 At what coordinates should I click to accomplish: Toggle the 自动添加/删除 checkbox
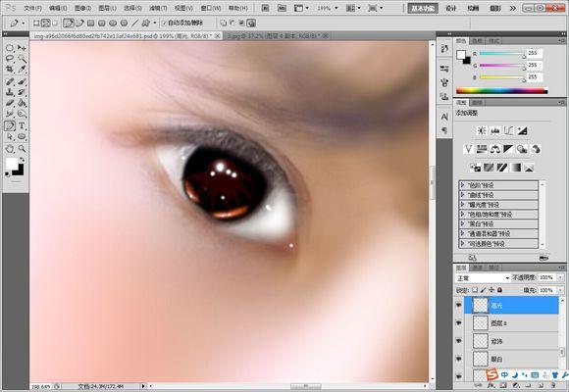(x=164, y=23)
